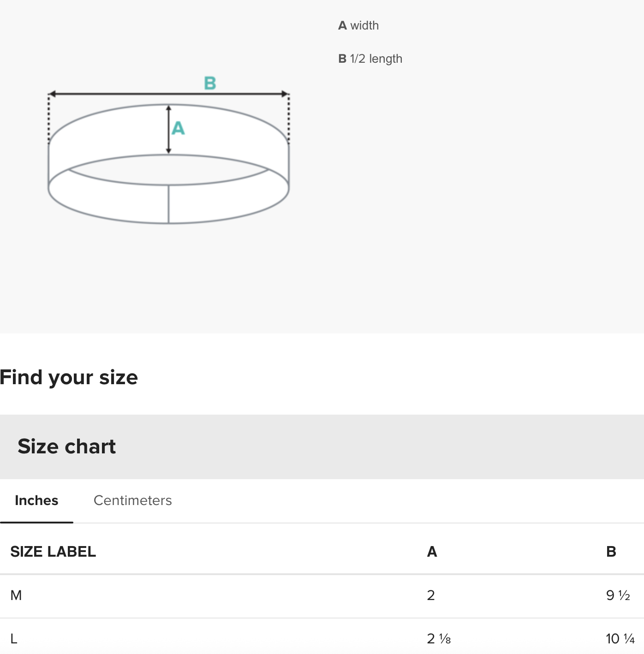This screenshot has width=644, height=654.
Task: Click the teal A label in diagram
Action: pyautogui.click(x=178, y=128)
